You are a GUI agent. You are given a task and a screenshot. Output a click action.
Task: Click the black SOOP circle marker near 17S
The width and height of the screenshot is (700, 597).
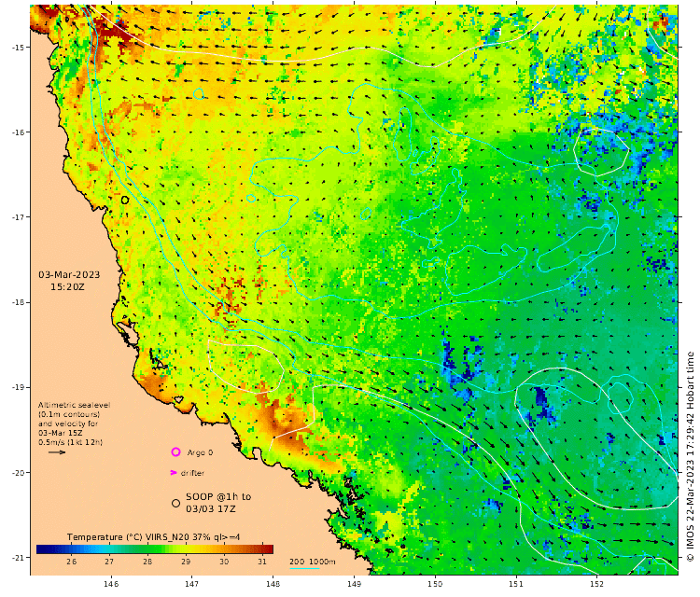tap(125, 201)
